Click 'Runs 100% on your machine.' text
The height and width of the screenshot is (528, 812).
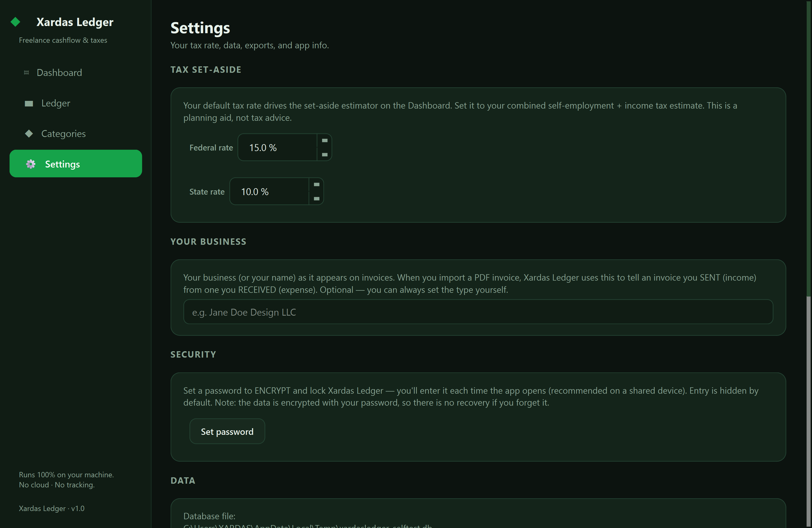66,475
